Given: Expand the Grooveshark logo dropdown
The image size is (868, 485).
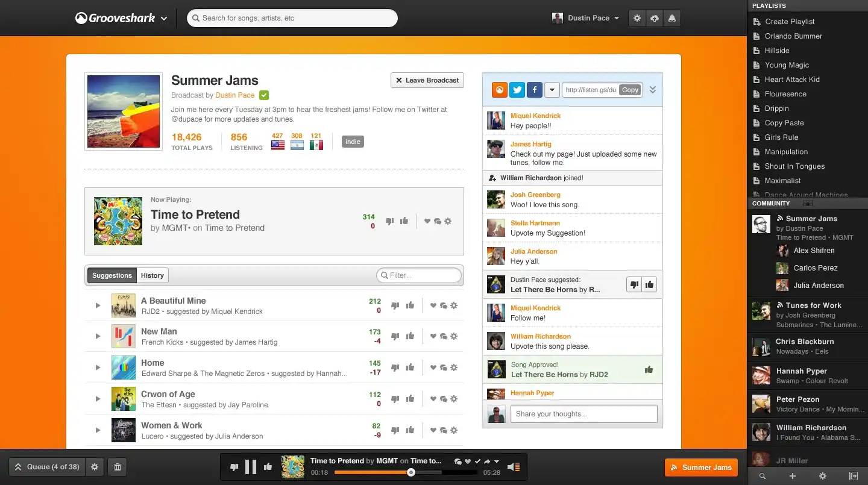Looking at the screenshot, I should tap(163, 18).
